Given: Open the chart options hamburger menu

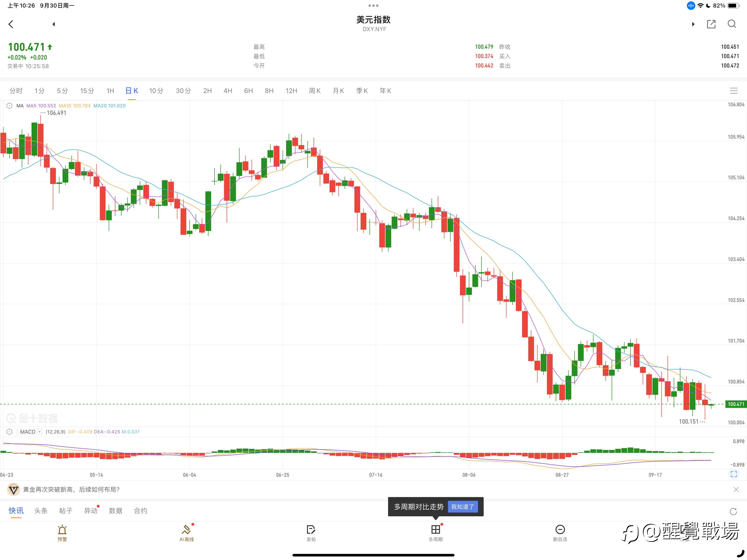Looking at the screenshot, I should click(733, 90).
